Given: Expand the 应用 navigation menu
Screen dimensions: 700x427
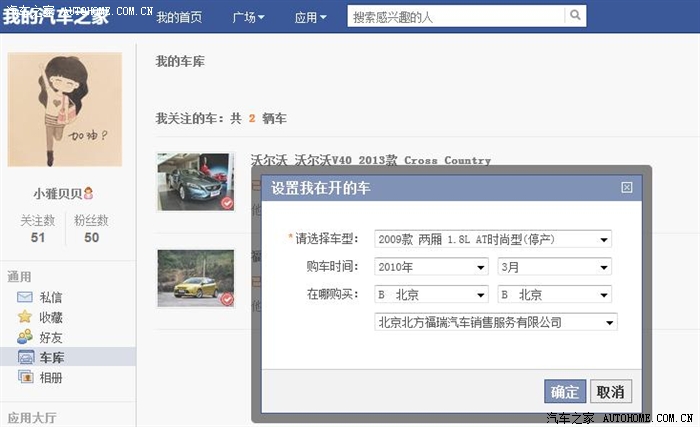Looking at the screenshot, I should [311, 17].
